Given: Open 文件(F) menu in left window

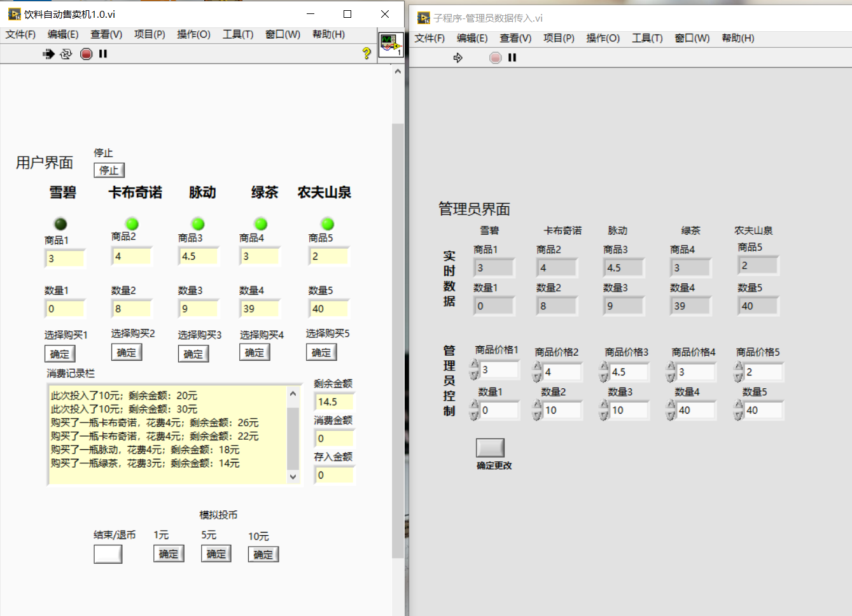Looking at the screenshot, I should tap(20, 34).
